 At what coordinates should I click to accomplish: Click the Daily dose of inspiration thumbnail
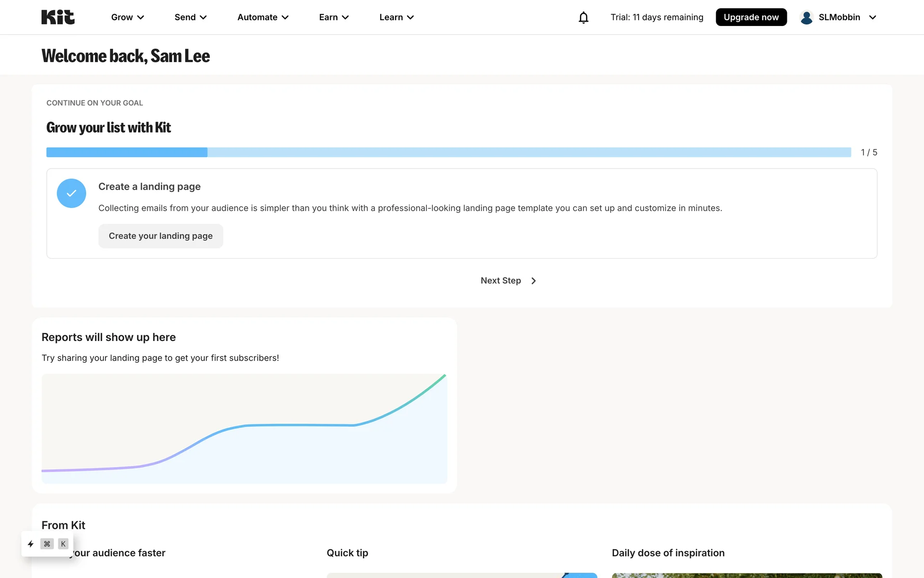coord(746,575)
